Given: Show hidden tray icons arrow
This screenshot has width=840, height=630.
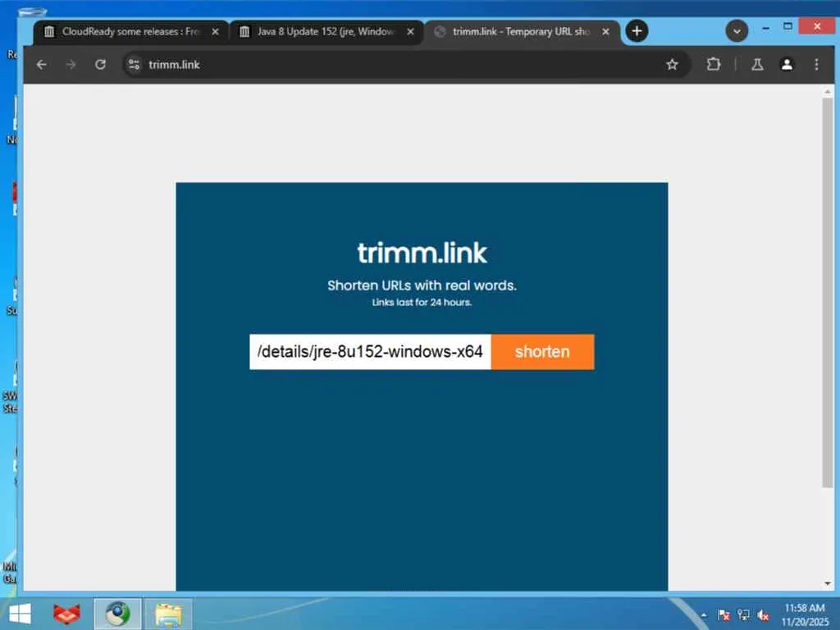Looking at the screenshot, I should pos(704,615).
